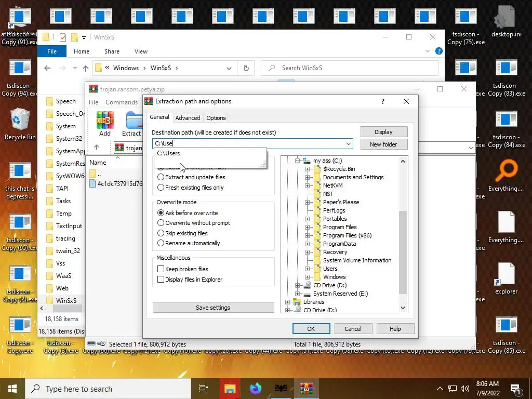Open the Windows Start menu

(12, 389)
